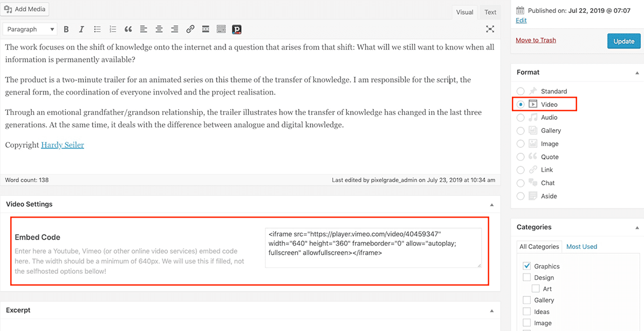The width and height of the screenshot is (644, 331).
Task: Check the Gallery category checkbox
Action: tap(526, 300)
